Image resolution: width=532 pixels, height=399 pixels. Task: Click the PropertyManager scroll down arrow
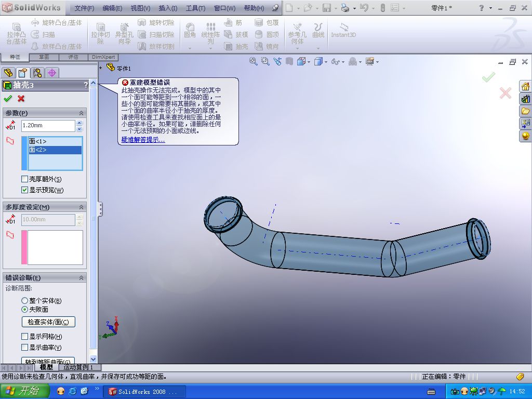point(94,358)
